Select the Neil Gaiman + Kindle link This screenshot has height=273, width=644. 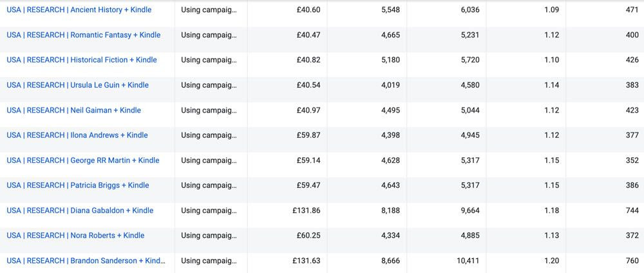coord(73,110)
